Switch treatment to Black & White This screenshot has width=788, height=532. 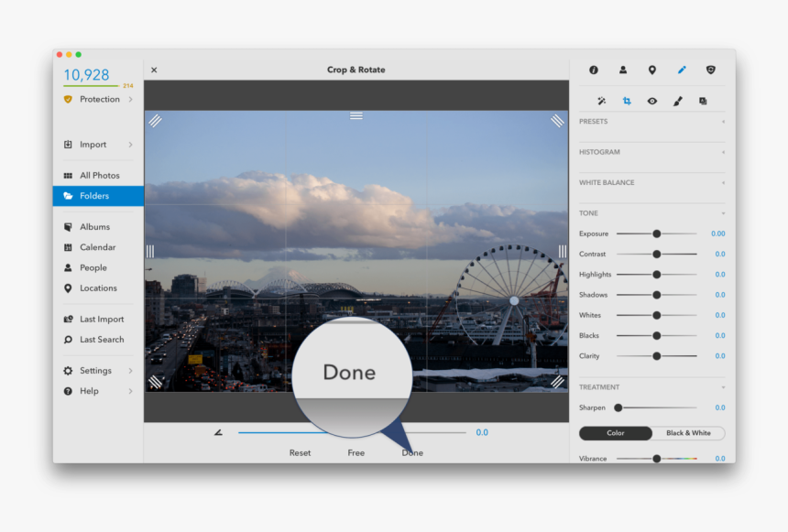point(688,433)
